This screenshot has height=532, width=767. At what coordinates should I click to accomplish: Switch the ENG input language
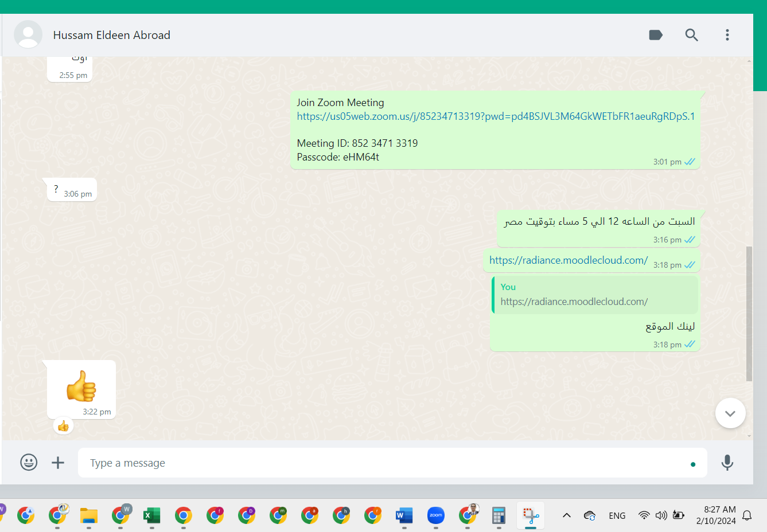(617, 515)
